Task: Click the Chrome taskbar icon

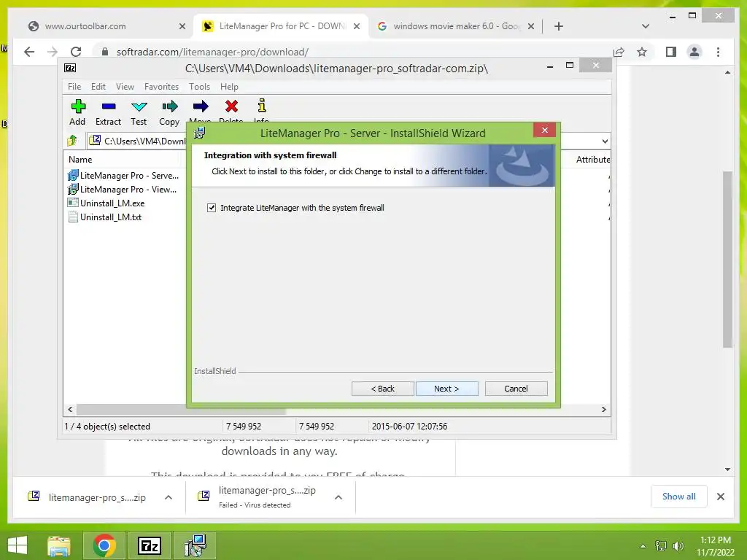Action: [x=104, y=545]
